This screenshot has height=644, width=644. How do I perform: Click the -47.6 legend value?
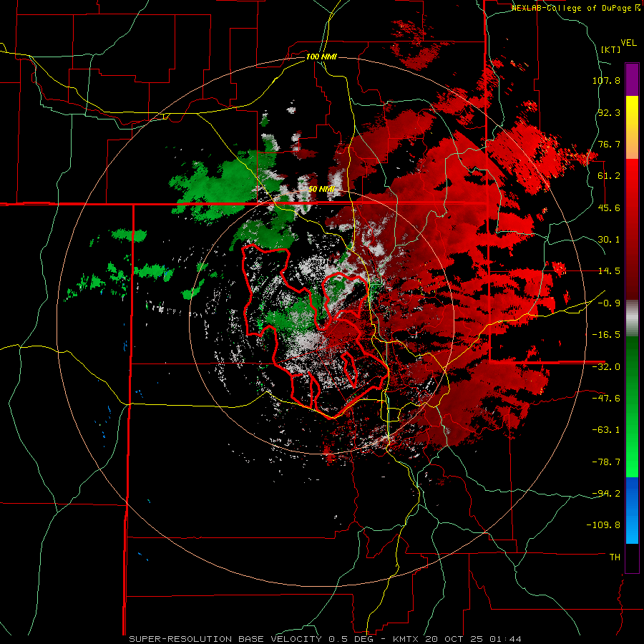tap(606, 399)
